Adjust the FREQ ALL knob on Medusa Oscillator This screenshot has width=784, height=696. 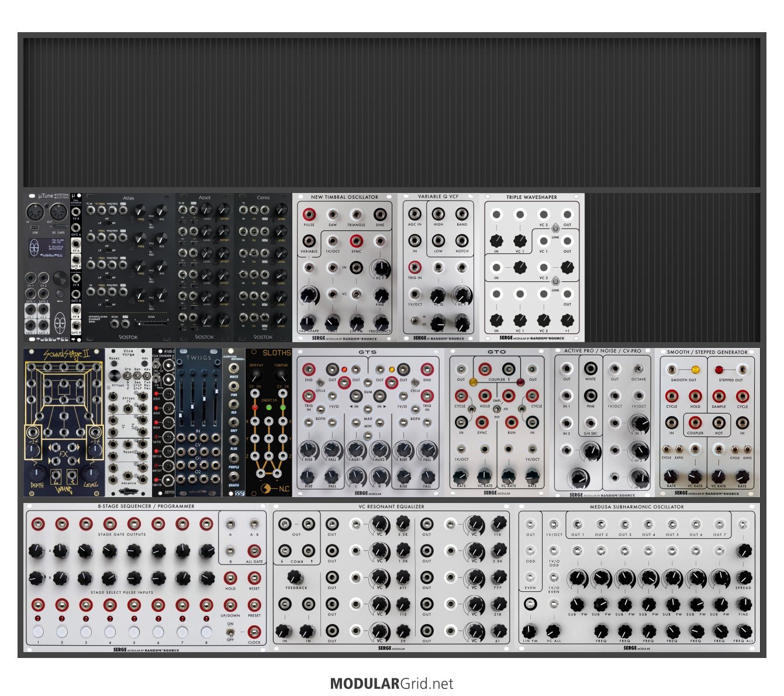(743, 631)
